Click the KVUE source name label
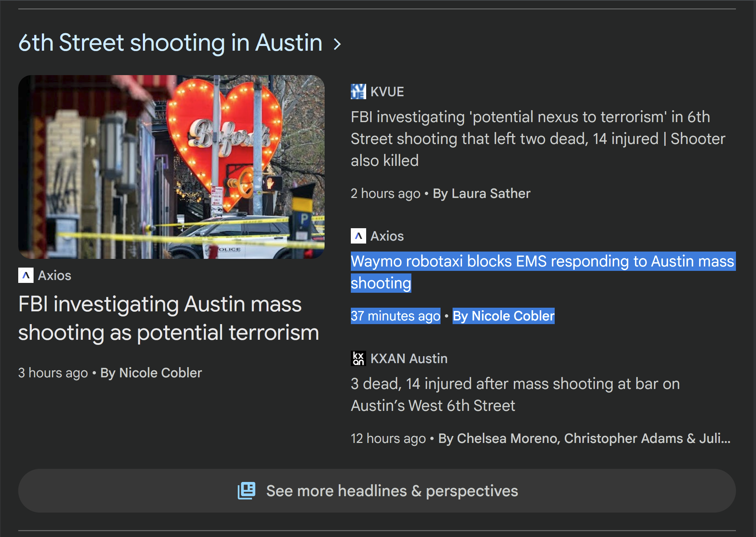This screenshot has width=756, height=537. tap(387, 92)
